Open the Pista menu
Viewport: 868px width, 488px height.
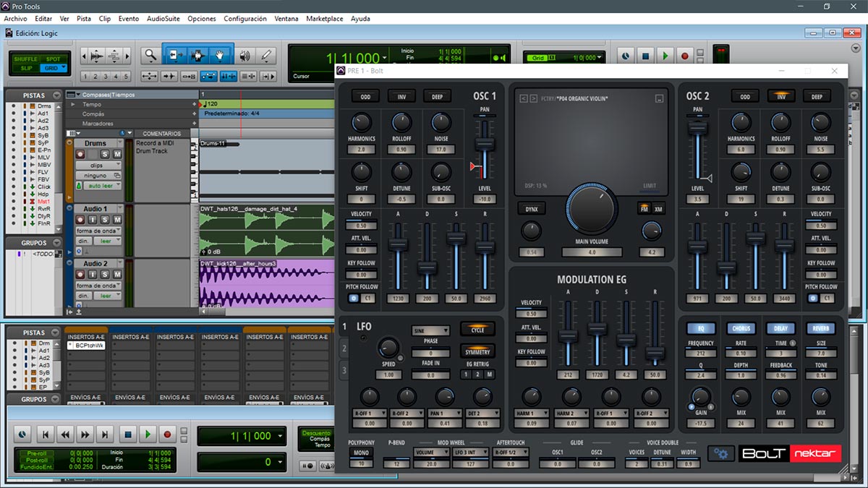pyautogui.click(x=84, y=19)
